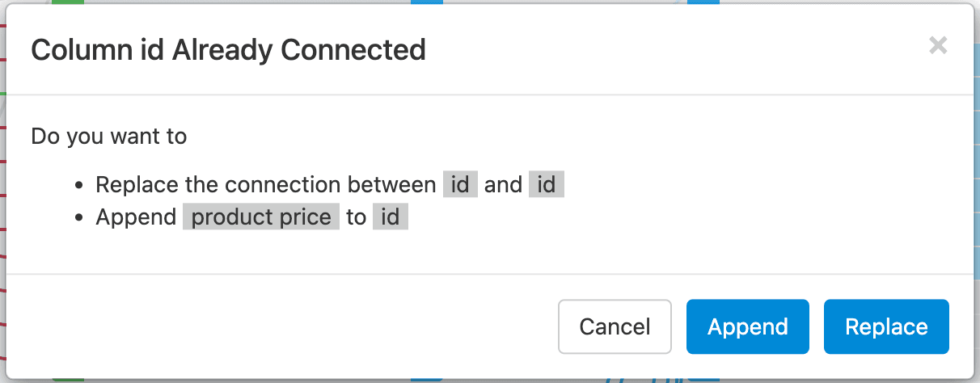
Task: Choose the blue Replace button
Action: 886,326
